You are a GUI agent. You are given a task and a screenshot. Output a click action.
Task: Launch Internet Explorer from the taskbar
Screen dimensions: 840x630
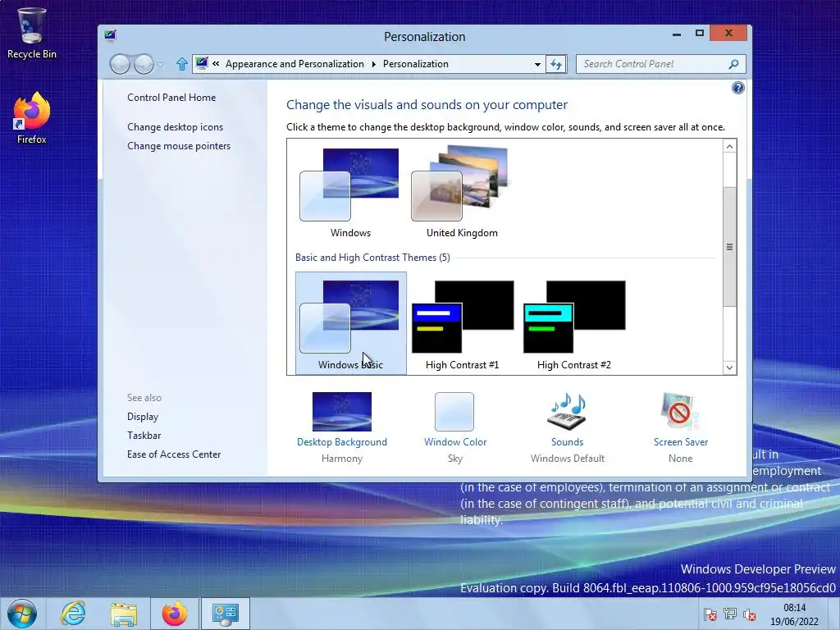pos(73,614)
